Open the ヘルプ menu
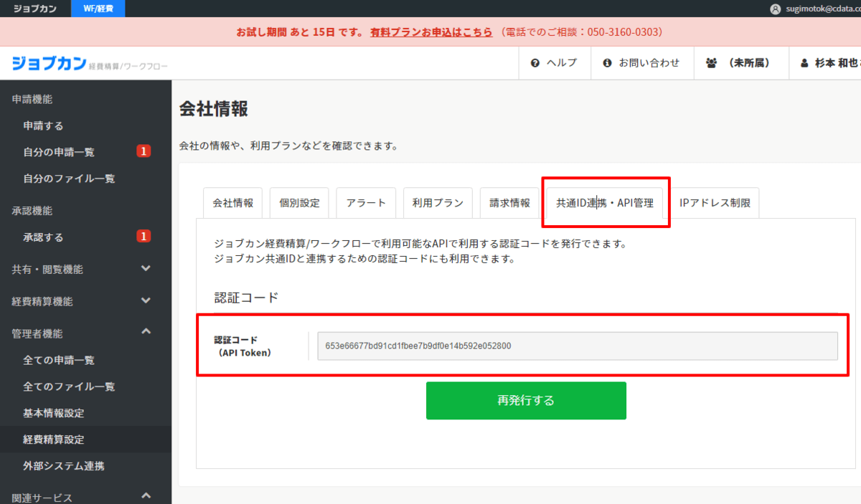This screenshot has width=861, height=504. tap(553, 63)
